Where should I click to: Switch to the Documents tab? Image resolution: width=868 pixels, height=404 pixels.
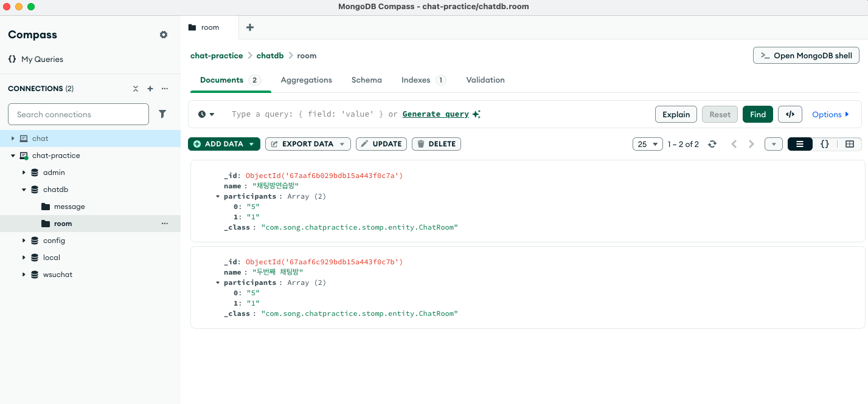(x=231, y=80)
